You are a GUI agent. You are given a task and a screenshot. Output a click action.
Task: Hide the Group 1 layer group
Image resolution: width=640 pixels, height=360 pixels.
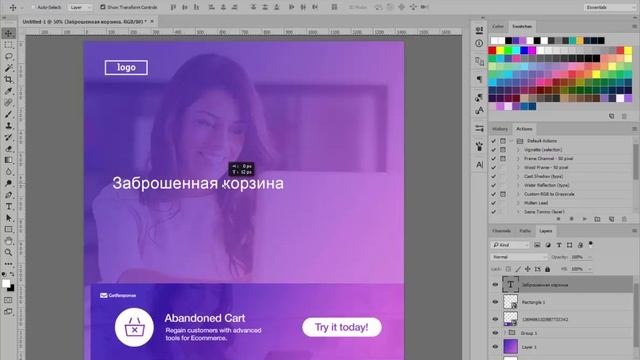[x=495, y=333]
